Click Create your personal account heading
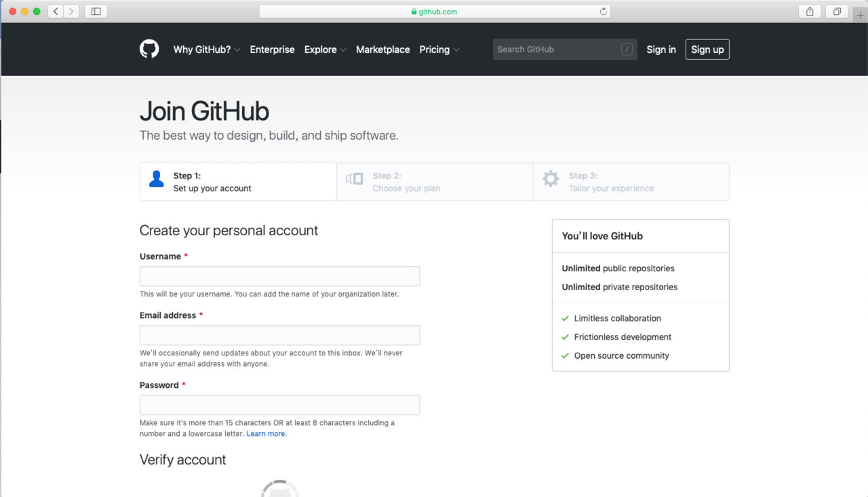Image resolution: width=868 pixels, height=497 pixels. pos(229,231)
